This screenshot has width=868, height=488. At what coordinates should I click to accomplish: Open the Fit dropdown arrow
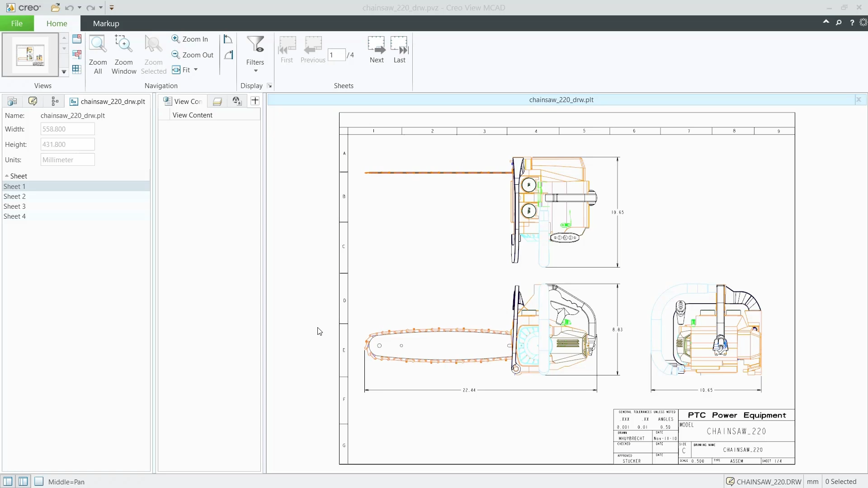tap(196, 70)
